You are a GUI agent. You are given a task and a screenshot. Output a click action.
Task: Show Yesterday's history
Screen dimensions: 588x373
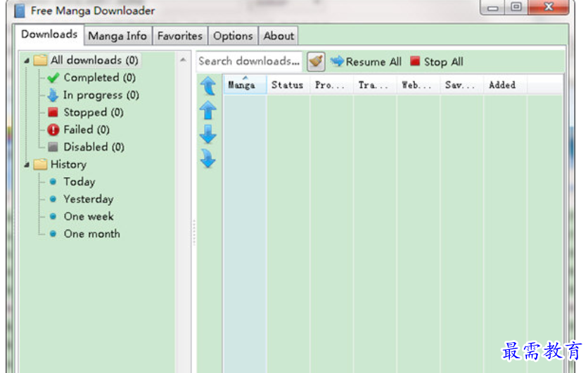click(88, 199)
